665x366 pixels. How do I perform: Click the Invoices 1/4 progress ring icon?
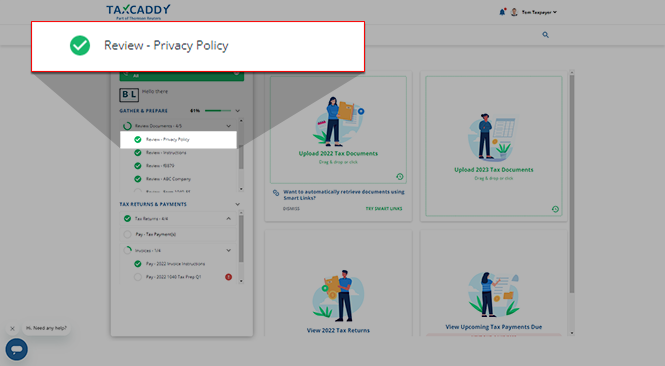[x=127, y=251]
